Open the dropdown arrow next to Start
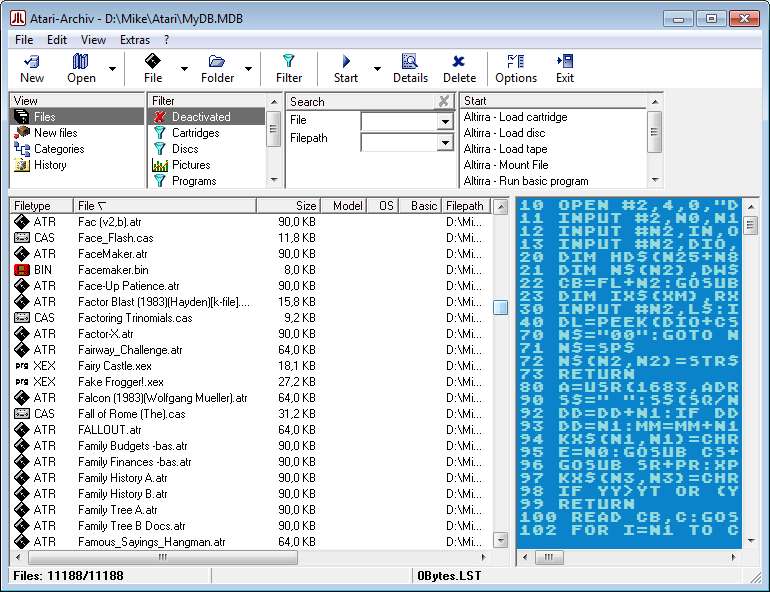The height and width of the screenshot is (592, 770). point(377,69)
